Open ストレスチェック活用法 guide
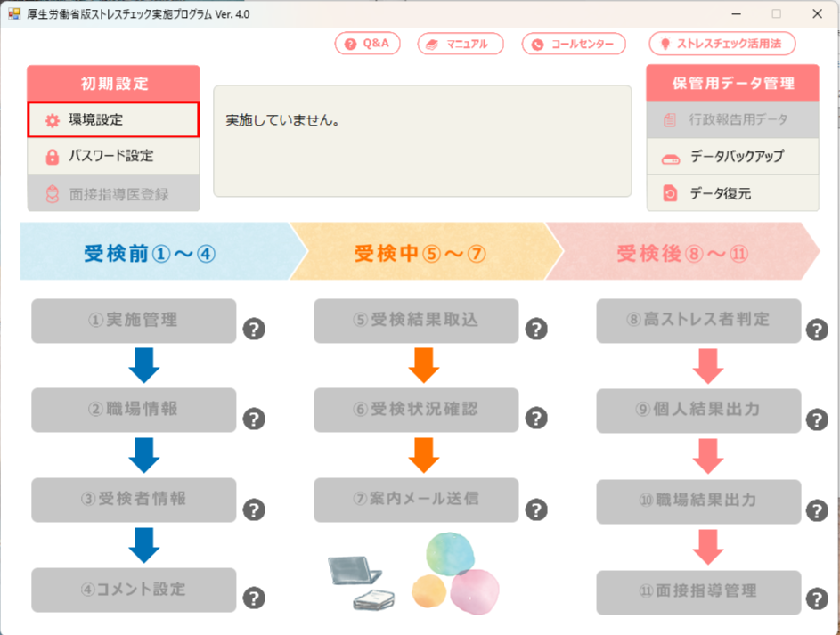Screen dimensions: 840x635 [x=722, y=44]
